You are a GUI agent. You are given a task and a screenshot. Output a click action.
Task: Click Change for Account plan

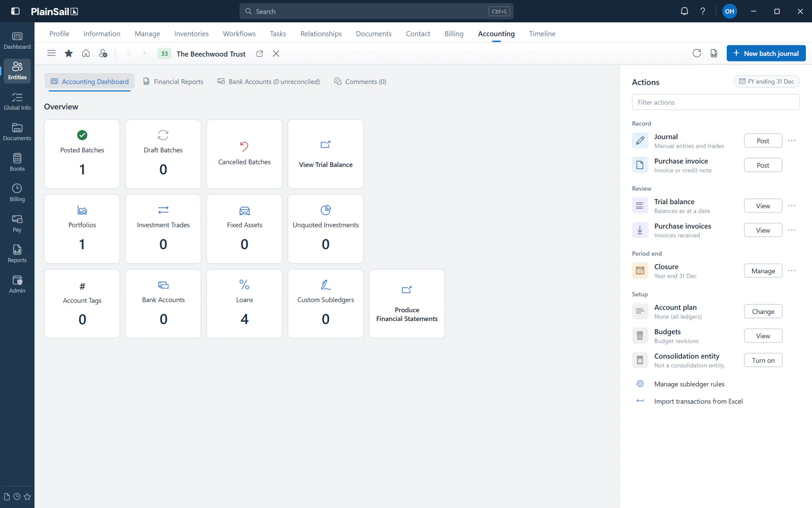pos(763,311)
